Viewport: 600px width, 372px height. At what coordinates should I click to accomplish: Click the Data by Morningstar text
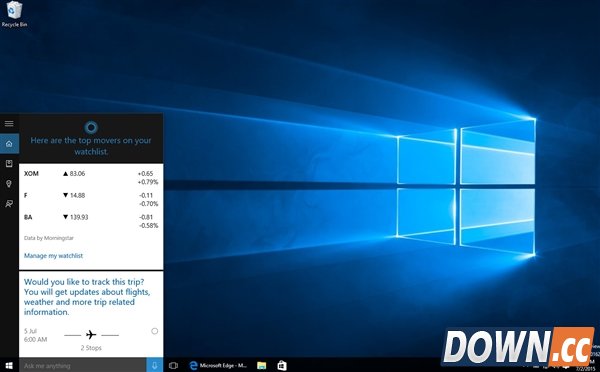pos(49,238)
